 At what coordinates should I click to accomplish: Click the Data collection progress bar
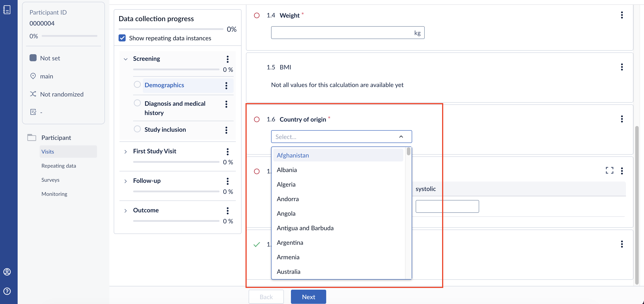(171, 29)
